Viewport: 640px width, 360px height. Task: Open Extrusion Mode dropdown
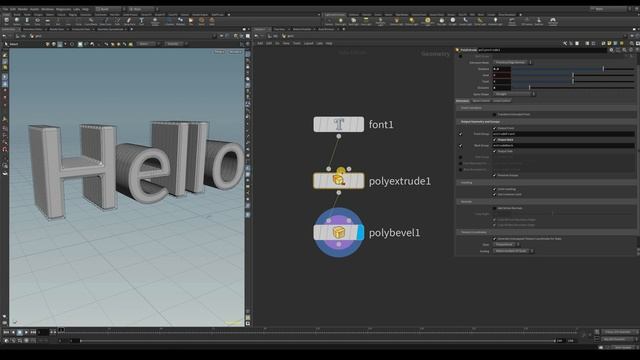[x=512, y=62]
